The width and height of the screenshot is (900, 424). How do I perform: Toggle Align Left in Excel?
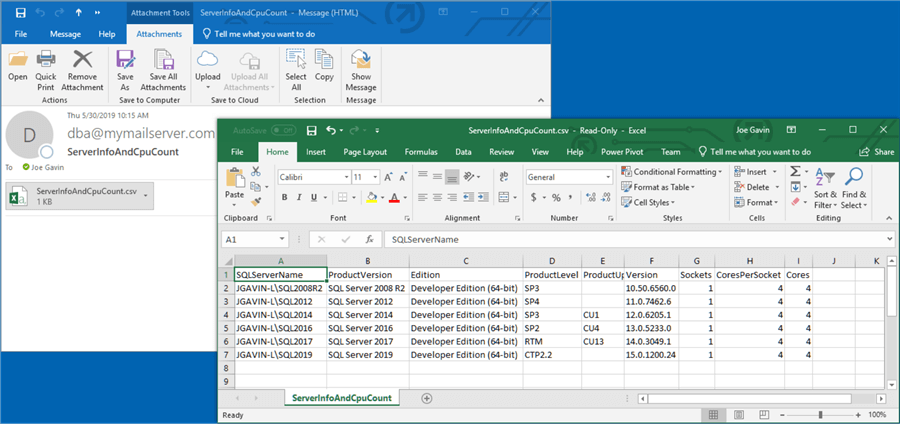point(423,197)
